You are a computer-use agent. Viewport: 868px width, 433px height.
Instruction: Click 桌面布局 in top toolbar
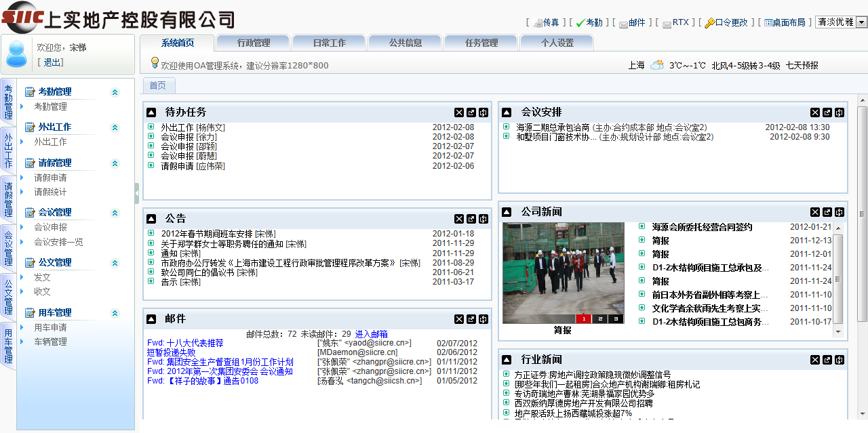789,22
